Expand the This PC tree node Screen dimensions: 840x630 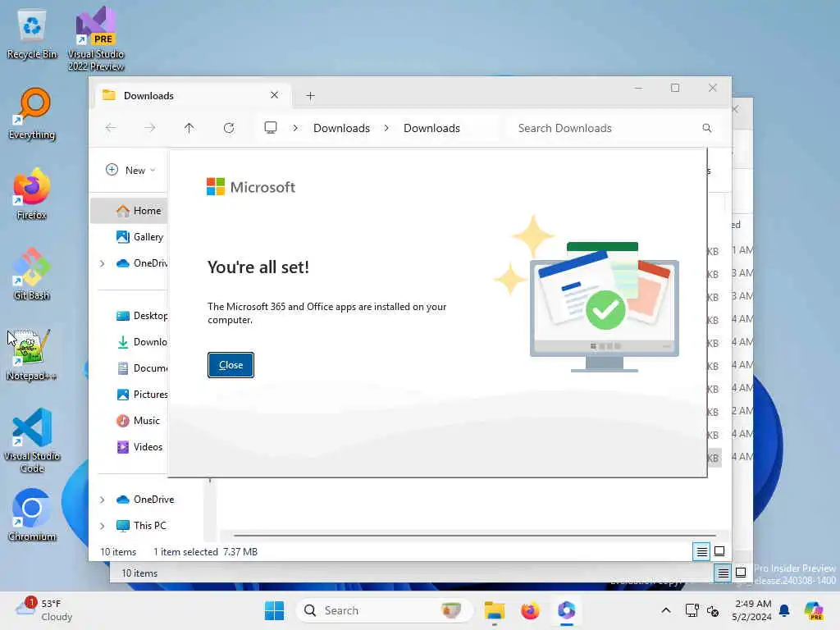point(103,526)
